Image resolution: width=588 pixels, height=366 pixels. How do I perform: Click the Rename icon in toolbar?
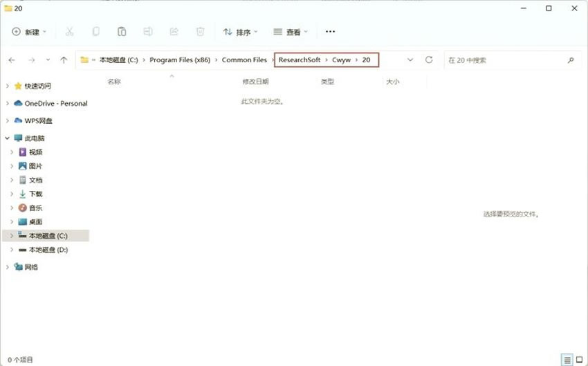tap(148, 32)
